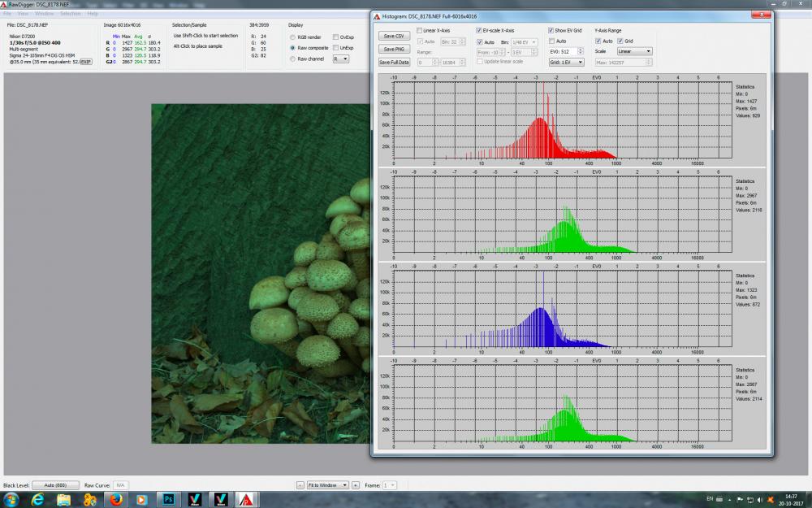Image resolution: width=812 pixels, height=508 pixels.
Task: Select the RGB render radio button
Action: click(x=292, y=37)
